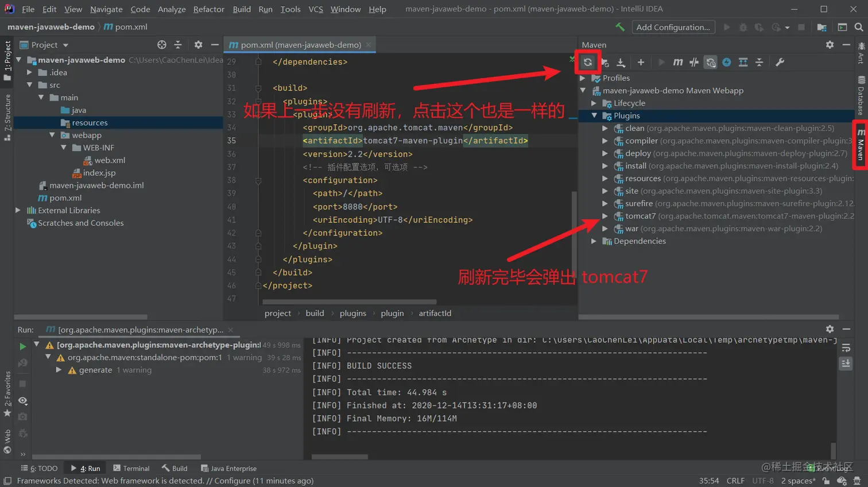Click pom.xml breadcrumb in navigation bar

click(126, 27)
